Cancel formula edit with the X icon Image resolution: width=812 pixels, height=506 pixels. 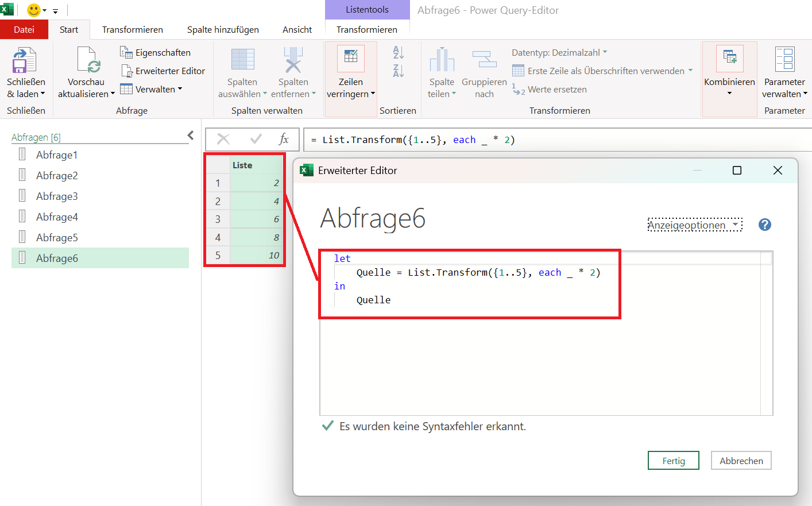[x=223, y=139]
